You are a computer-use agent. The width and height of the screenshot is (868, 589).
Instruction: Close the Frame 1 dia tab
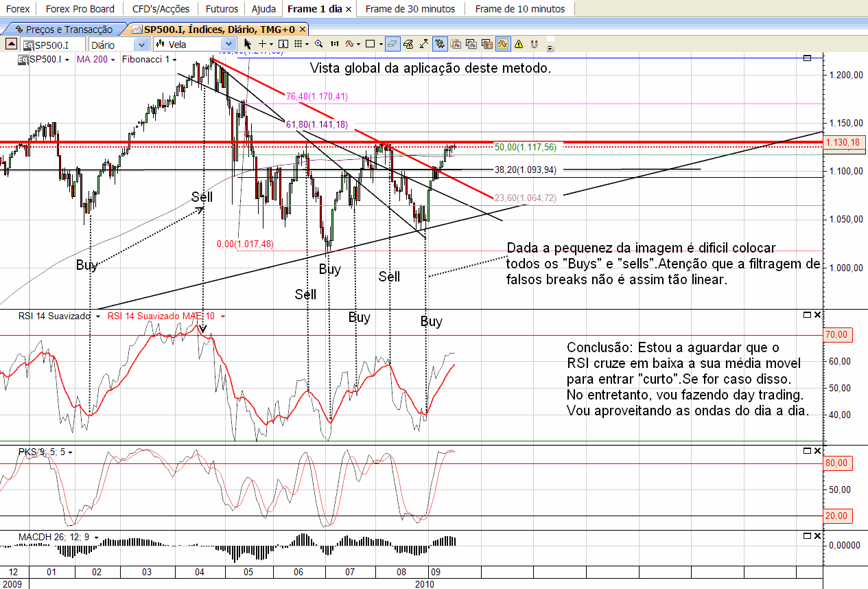(x=349, y=9)
